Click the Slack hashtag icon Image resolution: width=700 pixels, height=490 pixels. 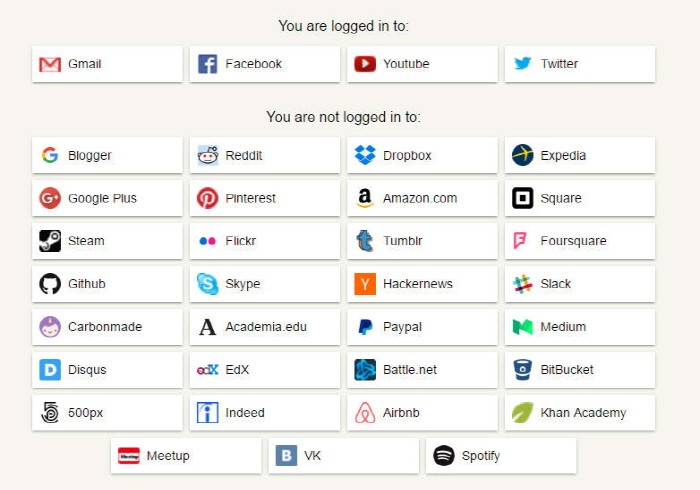523,284
